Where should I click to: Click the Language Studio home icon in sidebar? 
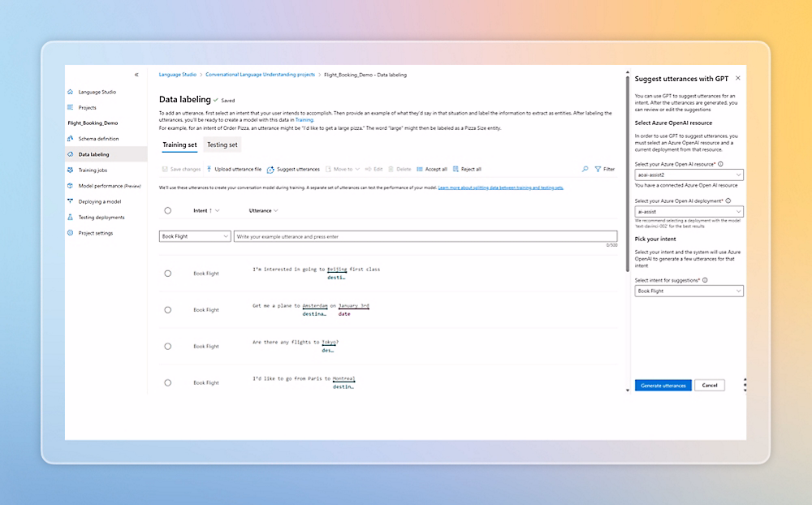coord(70,92)
